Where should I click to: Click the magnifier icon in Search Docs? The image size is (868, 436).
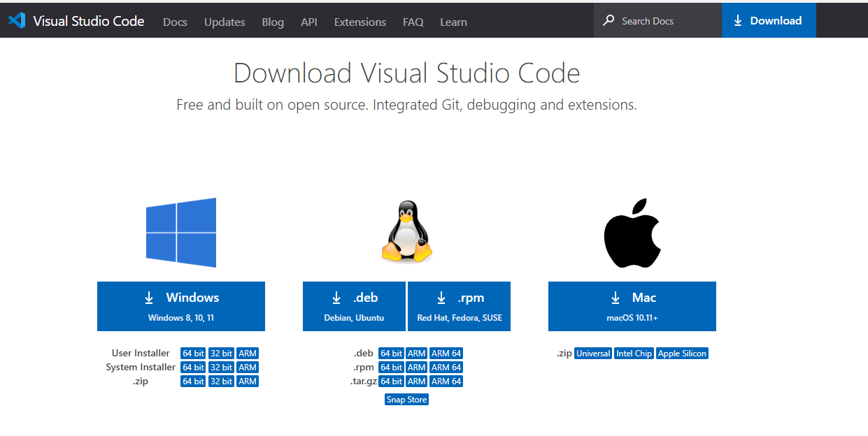pos(609,21)
